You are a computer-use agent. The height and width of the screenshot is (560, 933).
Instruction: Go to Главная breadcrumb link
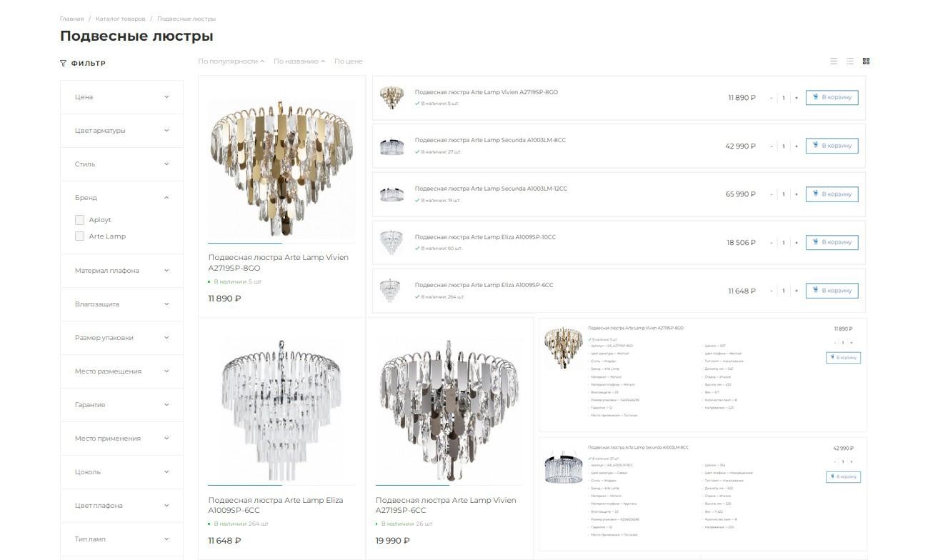click(x=71, y=19)
